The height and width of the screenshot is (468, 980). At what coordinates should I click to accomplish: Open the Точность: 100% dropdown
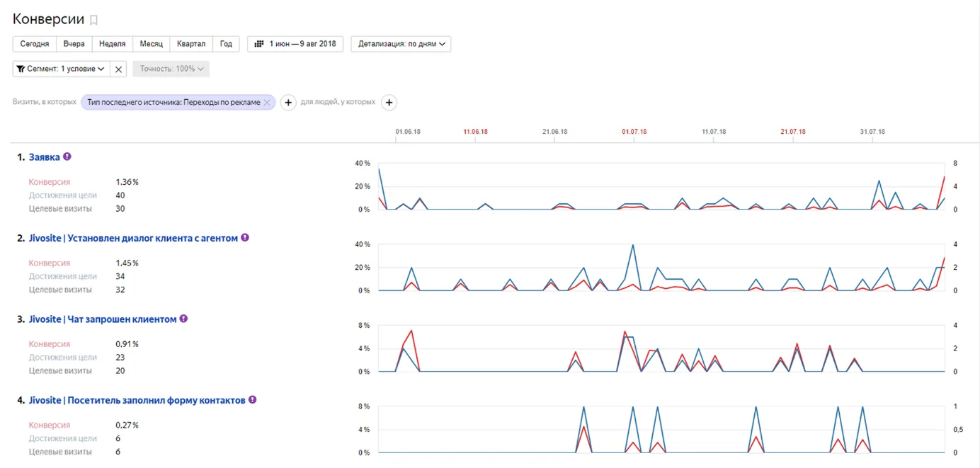(171, 69)
